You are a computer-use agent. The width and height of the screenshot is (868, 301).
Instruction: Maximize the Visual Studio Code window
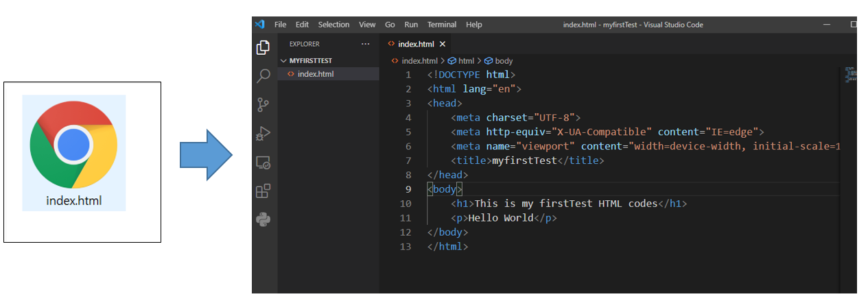click(853, 24)
